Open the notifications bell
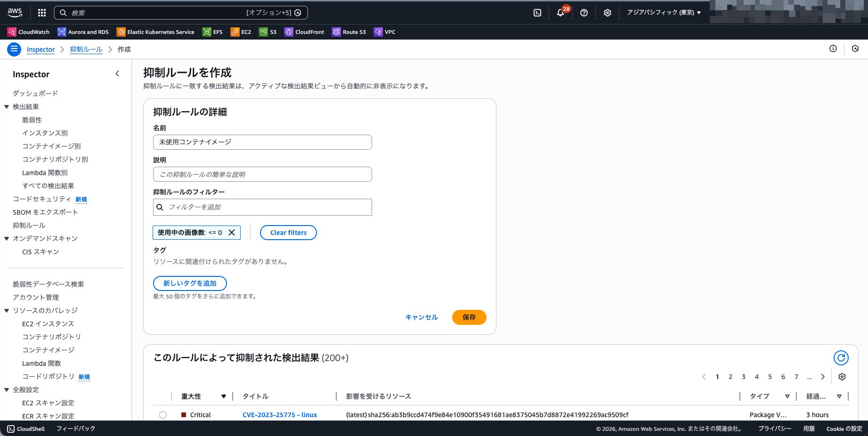The height and width of the screenshot is (436, 868). coord(560,13)
